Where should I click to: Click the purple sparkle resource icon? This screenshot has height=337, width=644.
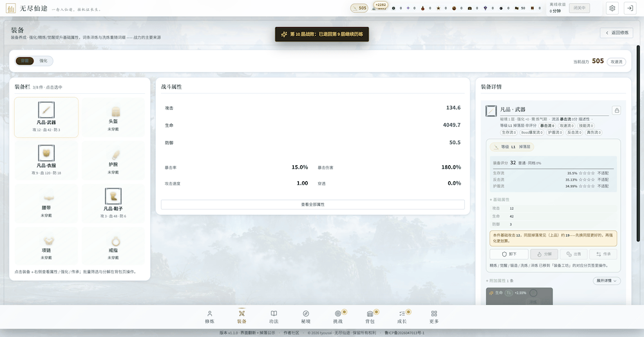pos(408,8)
